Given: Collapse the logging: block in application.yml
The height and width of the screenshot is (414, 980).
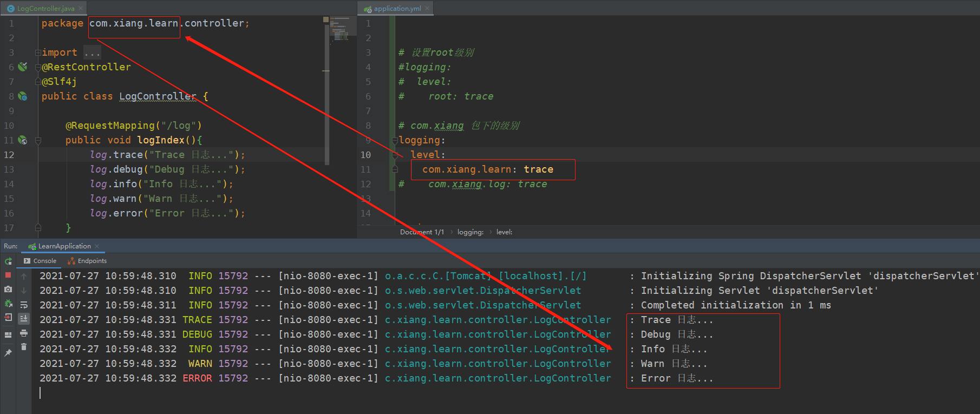Looking at the screenshot, I should 395,140.
